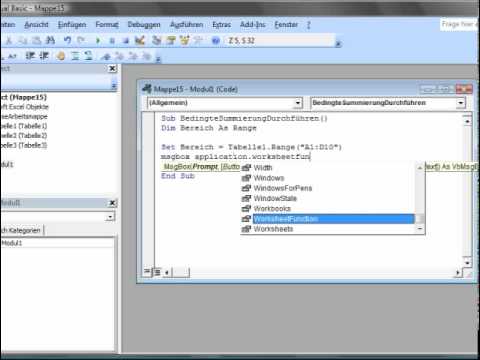Click the 'Frage hier' help search box
The image size is (480, 360).
[x=459, y=25]
